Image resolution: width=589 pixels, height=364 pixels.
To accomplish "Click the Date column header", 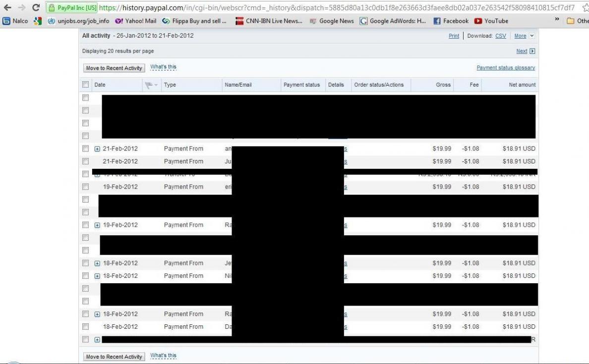I will point(100,85).
